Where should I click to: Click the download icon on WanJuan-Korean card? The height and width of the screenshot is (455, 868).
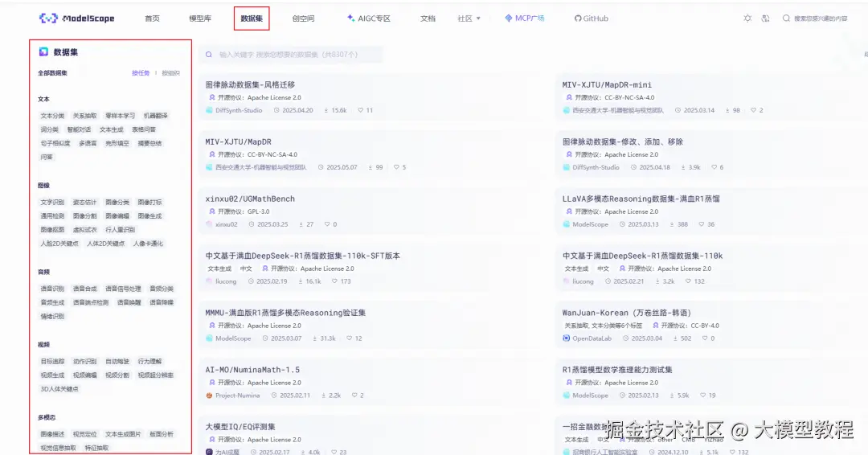[x=675, y=338]
